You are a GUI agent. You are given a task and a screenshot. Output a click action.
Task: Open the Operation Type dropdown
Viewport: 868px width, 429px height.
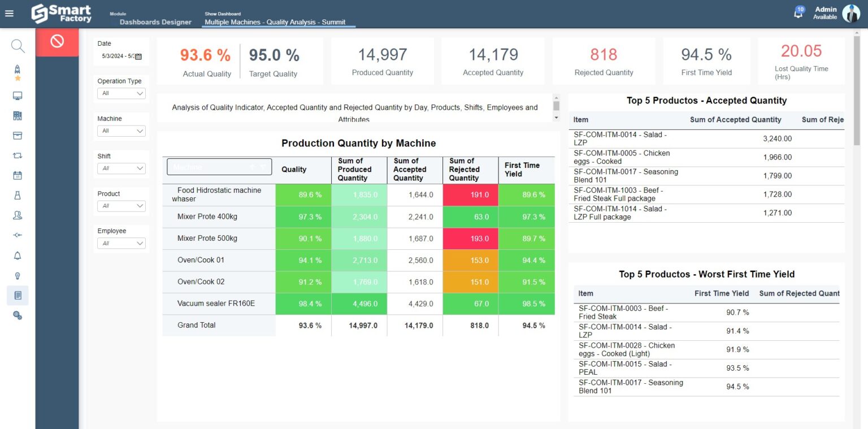(121, 93)
